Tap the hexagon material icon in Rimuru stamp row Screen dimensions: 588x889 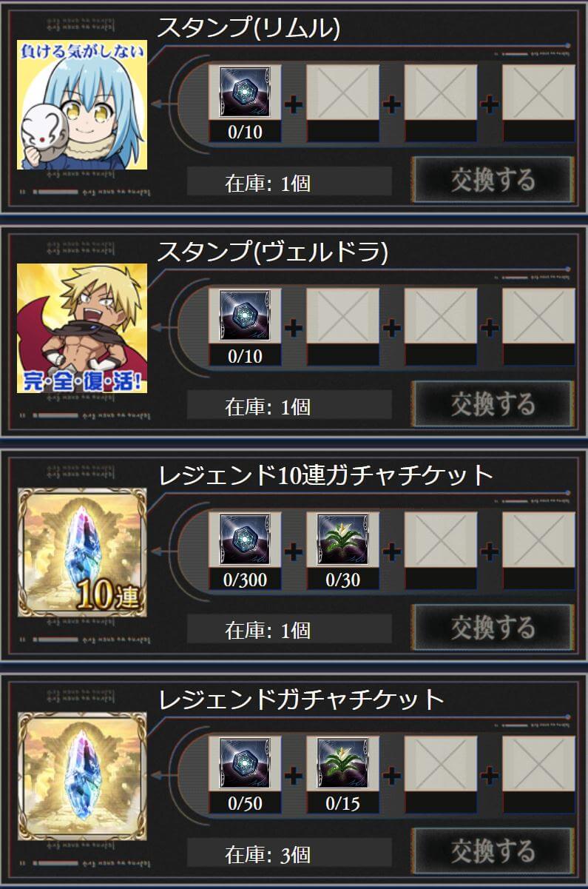click(245, 92)
